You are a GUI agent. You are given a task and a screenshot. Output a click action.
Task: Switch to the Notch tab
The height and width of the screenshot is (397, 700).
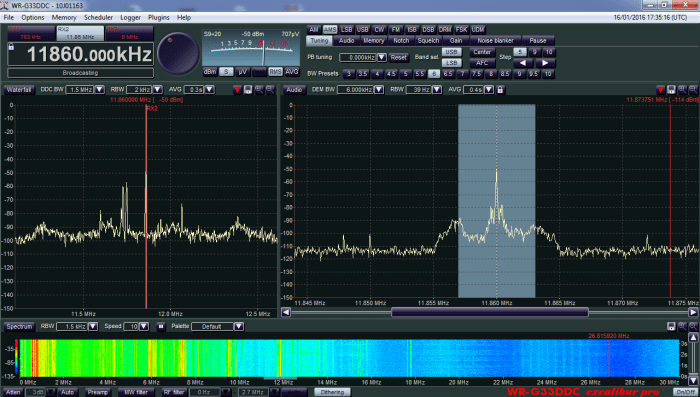click(401, 41)
